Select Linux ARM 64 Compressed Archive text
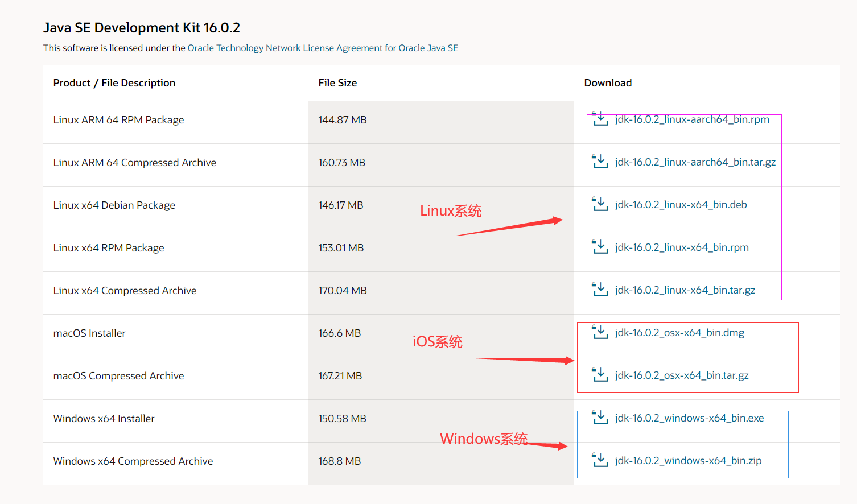 [135, 163]
